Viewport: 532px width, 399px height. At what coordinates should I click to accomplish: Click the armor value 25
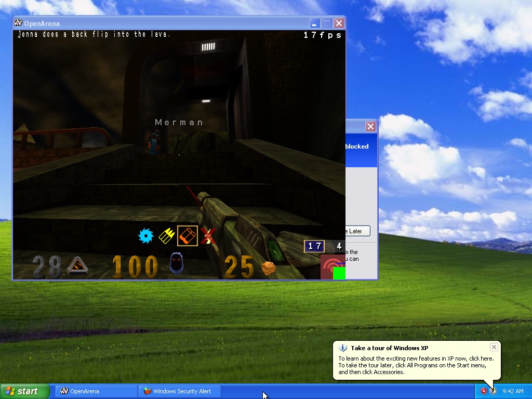pyautogui.click(x=239, y=267)
